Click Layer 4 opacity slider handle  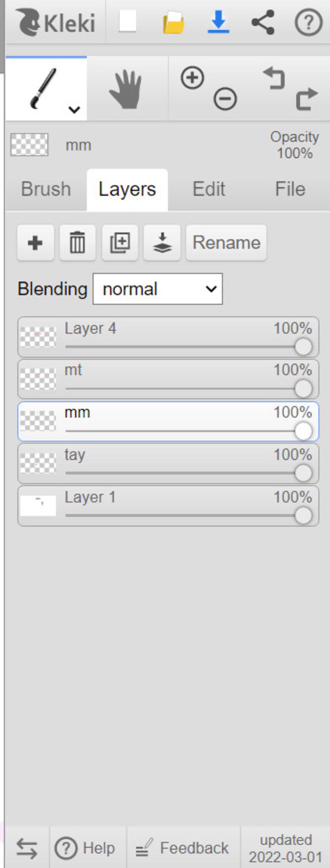tap(303, 347)
